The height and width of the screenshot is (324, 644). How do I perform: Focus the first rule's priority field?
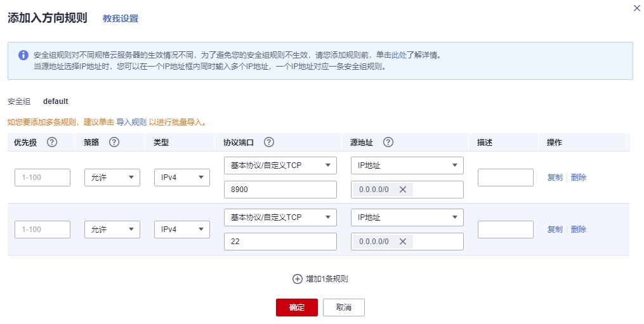[x=43, y=178]
